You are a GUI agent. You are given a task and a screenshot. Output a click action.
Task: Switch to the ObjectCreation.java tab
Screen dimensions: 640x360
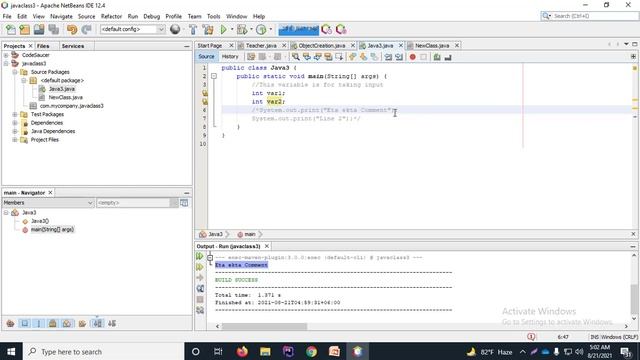pos(322,45)
